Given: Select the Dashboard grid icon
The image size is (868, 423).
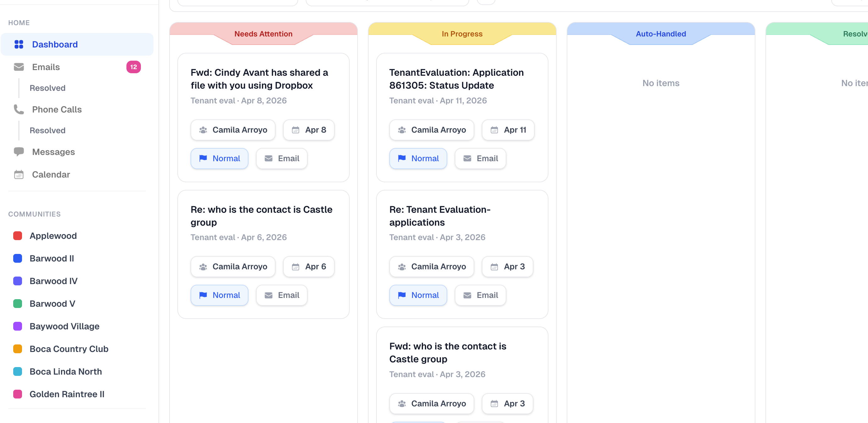Looking at the screenshot, I should [19, 44].
